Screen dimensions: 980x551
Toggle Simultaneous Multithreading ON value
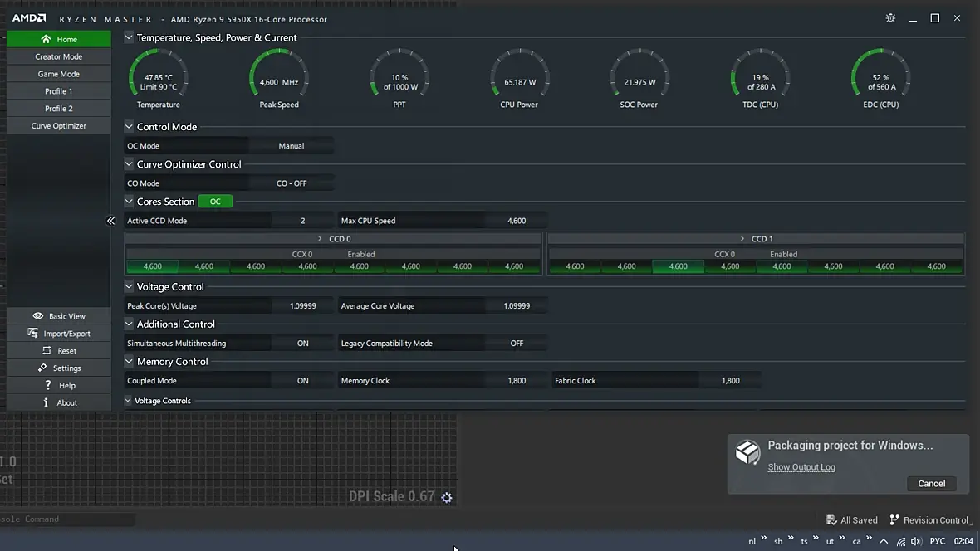[302, 343]
